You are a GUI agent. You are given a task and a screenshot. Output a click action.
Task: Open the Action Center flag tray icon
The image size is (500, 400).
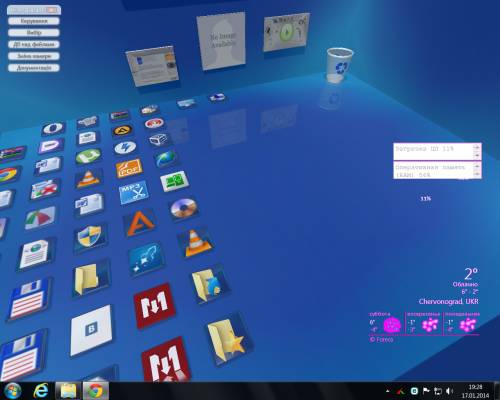click(426, 391)
